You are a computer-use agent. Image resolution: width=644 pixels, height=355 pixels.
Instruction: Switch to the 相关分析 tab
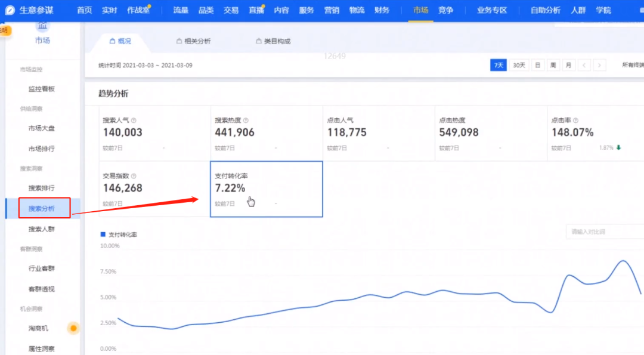[x=193, y=41]
